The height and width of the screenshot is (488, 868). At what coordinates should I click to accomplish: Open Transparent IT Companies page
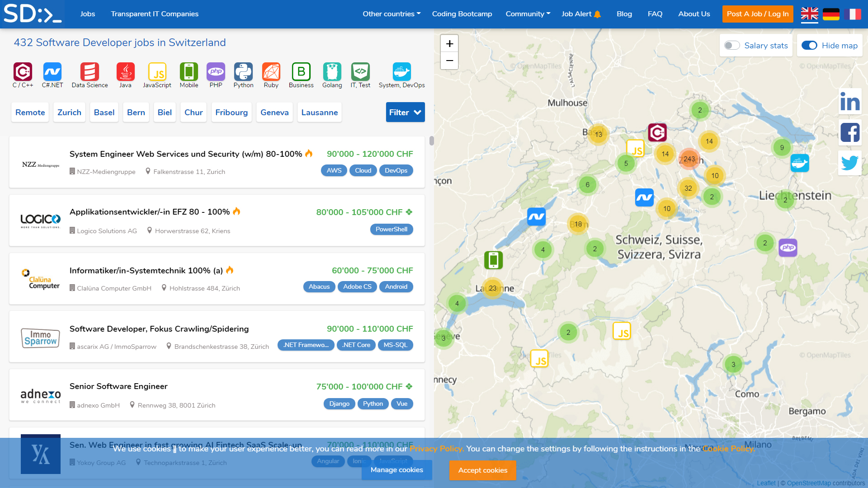pos(155,14)
